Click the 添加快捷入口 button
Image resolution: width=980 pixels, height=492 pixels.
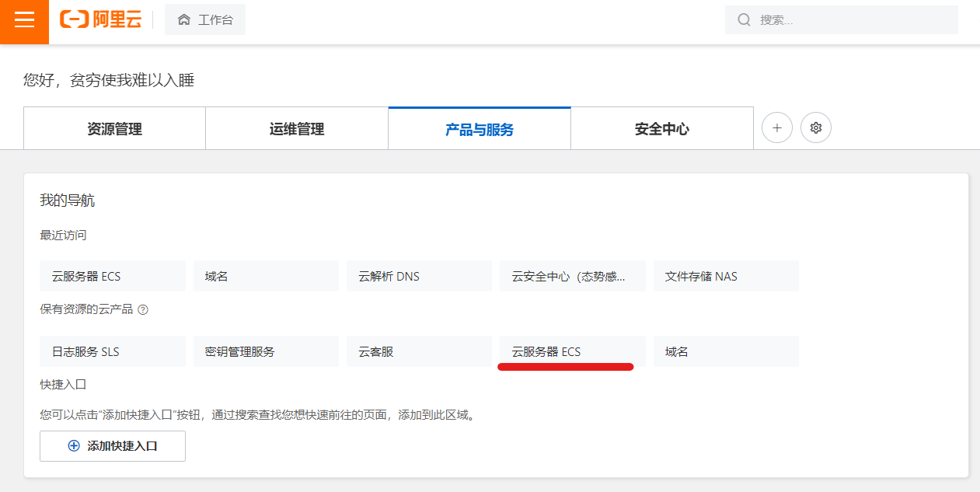click(113, 446)
